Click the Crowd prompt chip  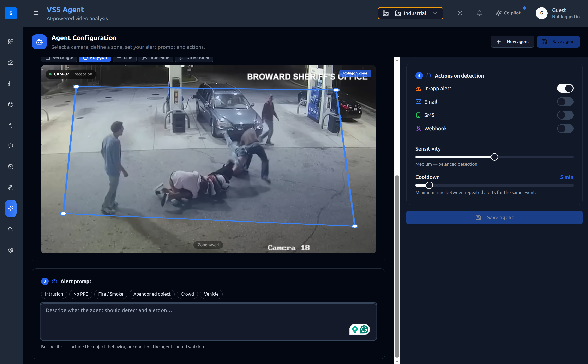click(187, 294)
